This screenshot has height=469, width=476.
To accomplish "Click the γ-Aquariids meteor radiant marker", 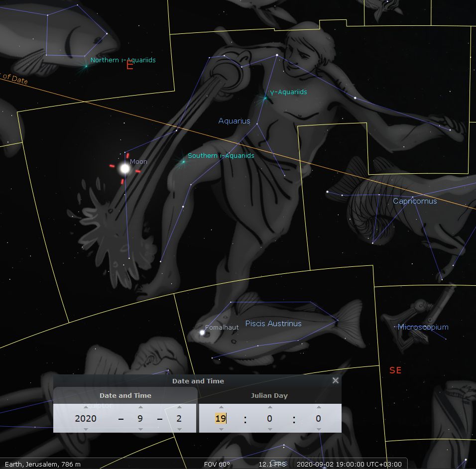I will point(265,98).
